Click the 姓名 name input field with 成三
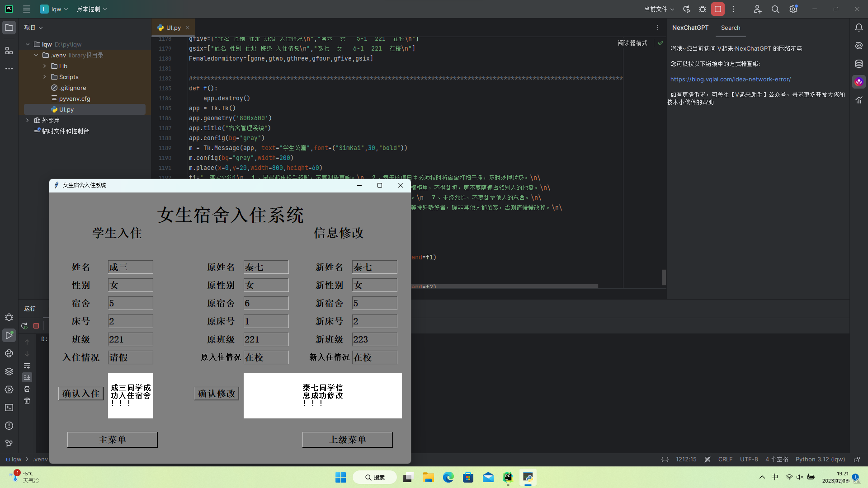868x488 pixels. click(131, 267)
